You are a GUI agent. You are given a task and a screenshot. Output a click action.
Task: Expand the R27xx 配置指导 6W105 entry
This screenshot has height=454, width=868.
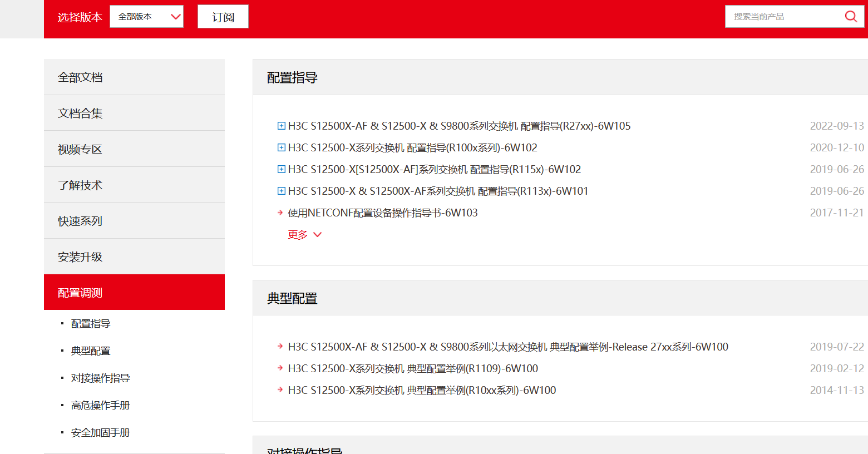coord(282,126)
